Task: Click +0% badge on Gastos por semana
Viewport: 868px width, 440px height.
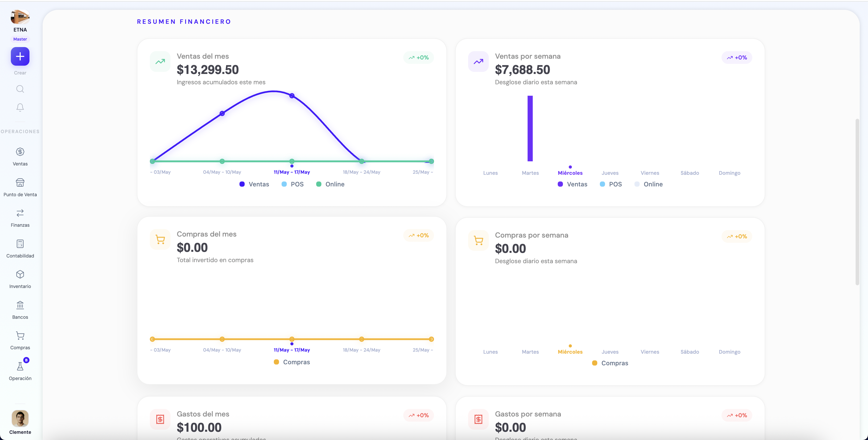Action: coord(737,415)
